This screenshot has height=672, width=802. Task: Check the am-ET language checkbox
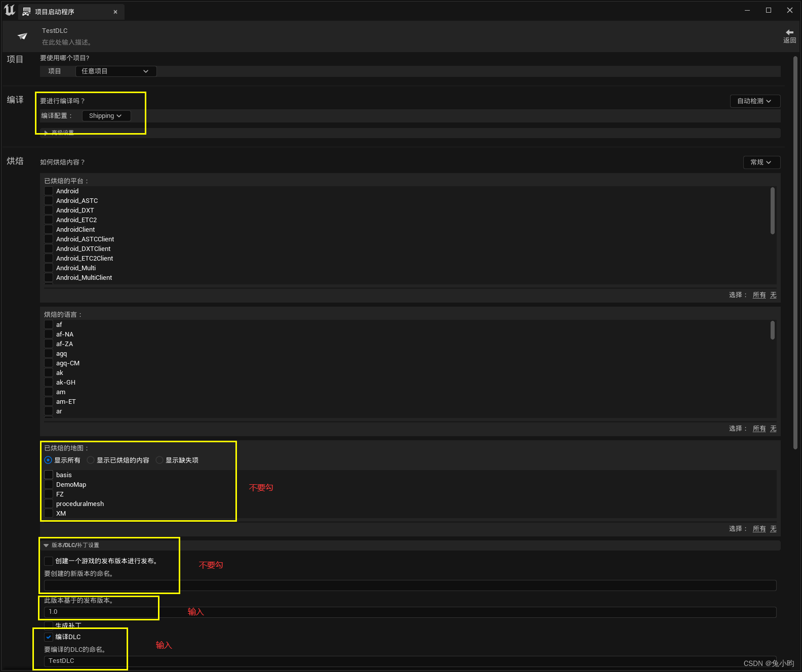(49, 401)
